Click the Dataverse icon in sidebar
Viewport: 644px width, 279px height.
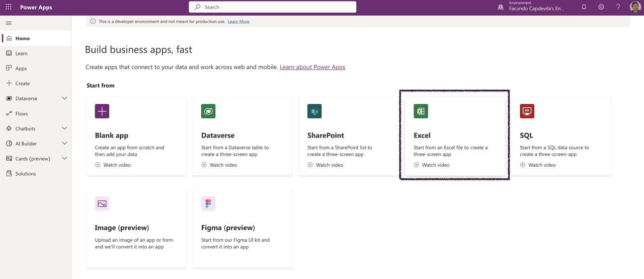tap(9, 99)
